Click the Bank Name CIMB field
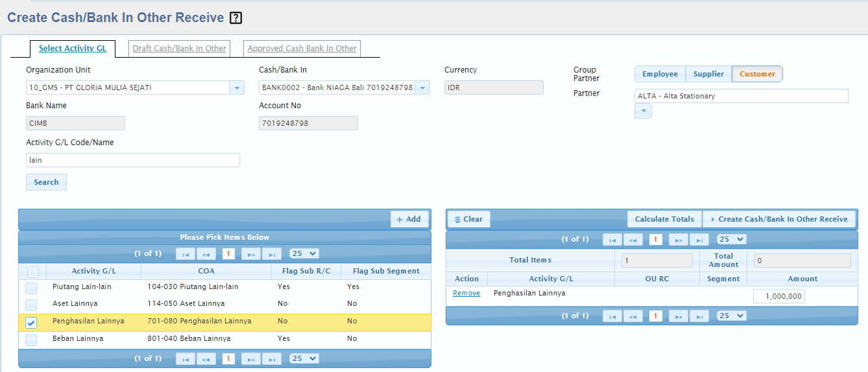Viewport: 868px width, 372px height. (x=75, y=123)
